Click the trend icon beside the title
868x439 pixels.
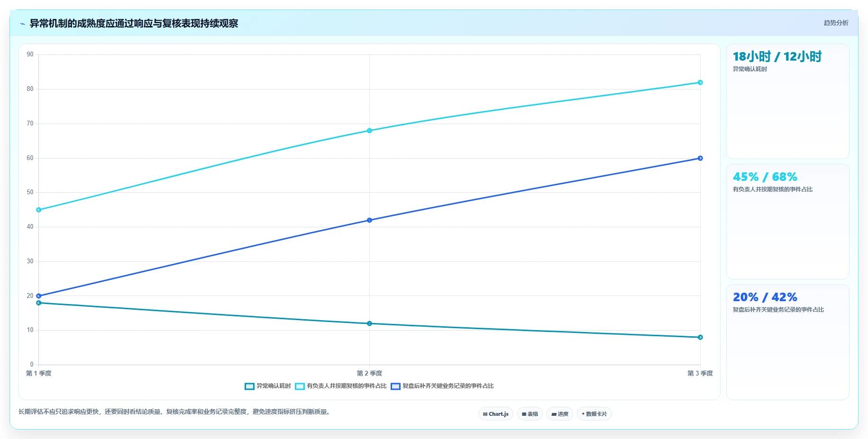click(22, 24)
